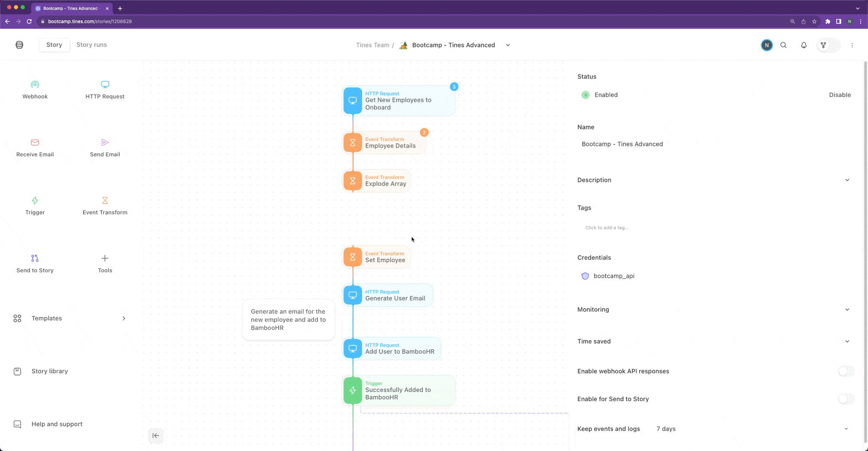Click the change control branch icon
868x451 pixels.
823,45
